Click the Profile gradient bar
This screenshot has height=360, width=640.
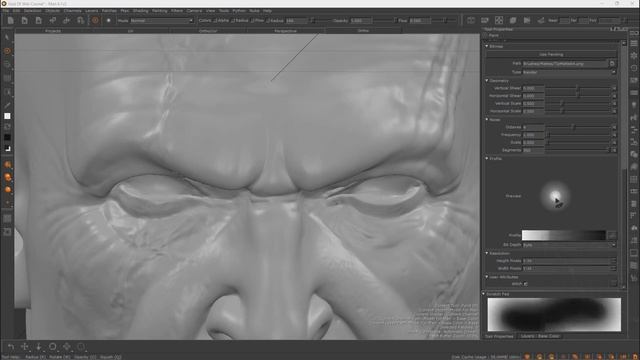[x=564, y=235]
